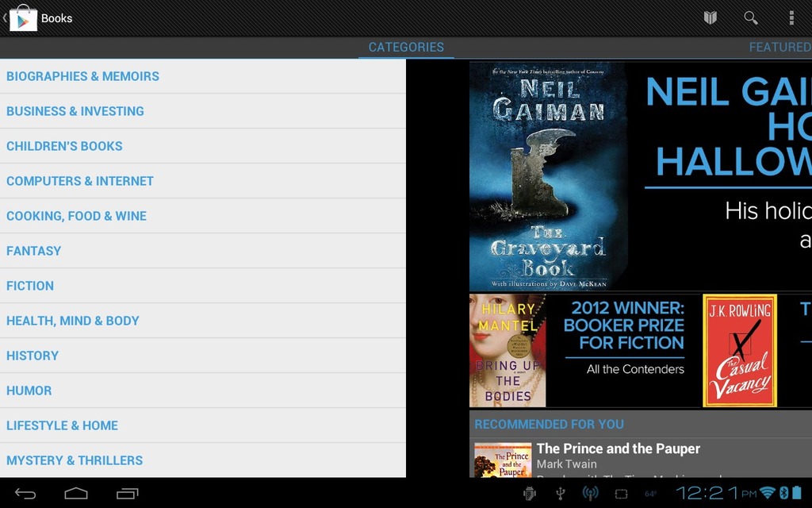Tap the Mark Twain author name

tap(566, 464)
